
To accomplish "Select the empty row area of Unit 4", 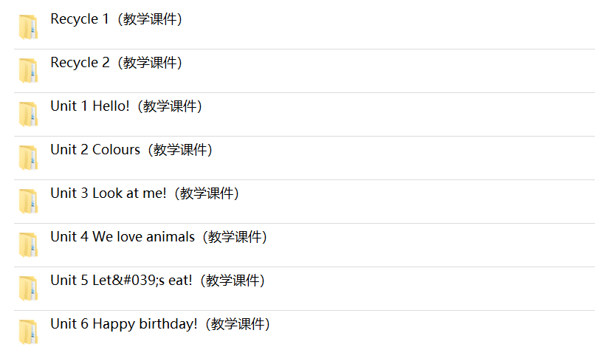I will coord(430,245).
